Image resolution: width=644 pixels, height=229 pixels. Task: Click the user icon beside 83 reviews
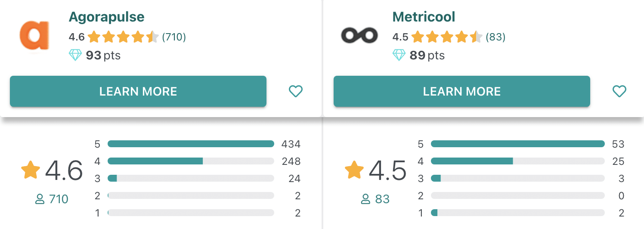pos(365,199)
